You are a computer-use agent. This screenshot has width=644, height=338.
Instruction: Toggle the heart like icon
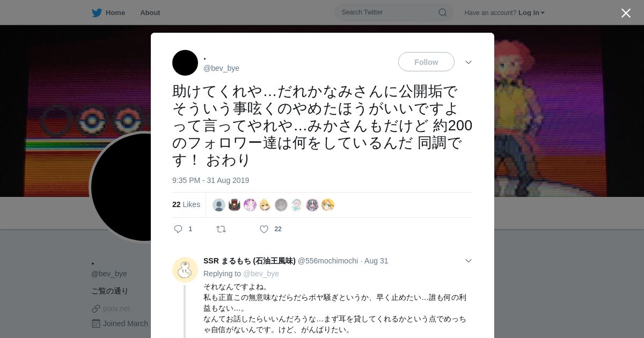pyautogui.click(x=264, y=229)
